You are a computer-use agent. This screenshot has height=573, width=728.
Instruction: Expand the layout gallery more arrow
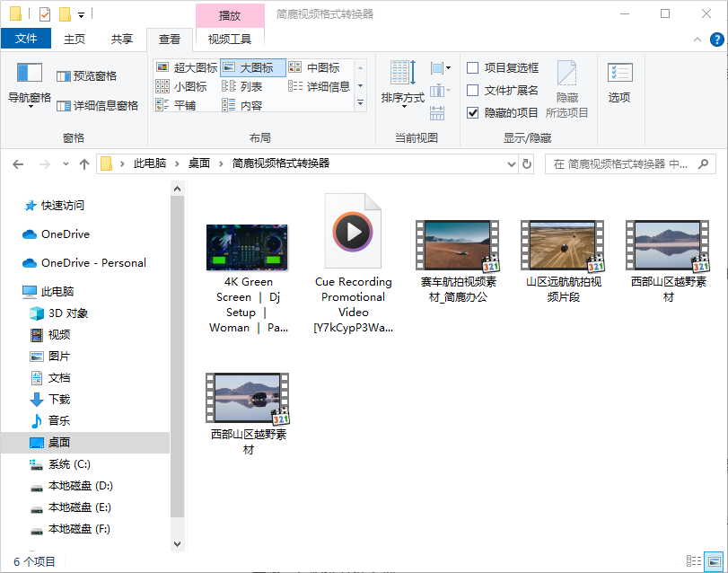coord(361,104)
